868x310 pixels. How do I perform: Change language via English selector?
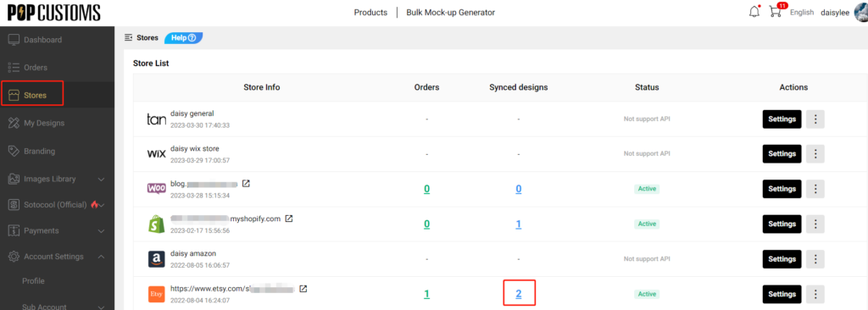point(801,12)
